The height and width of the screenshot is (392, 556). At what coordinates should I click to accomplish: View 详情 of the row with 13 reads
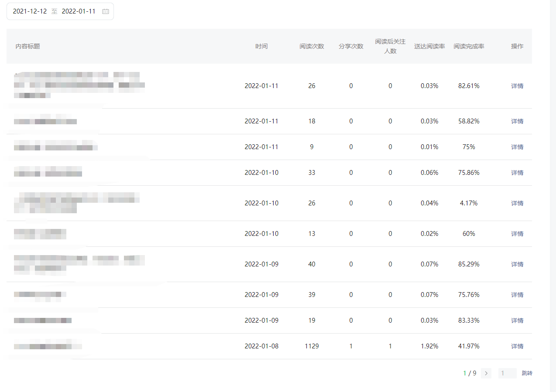click(517, 234)
